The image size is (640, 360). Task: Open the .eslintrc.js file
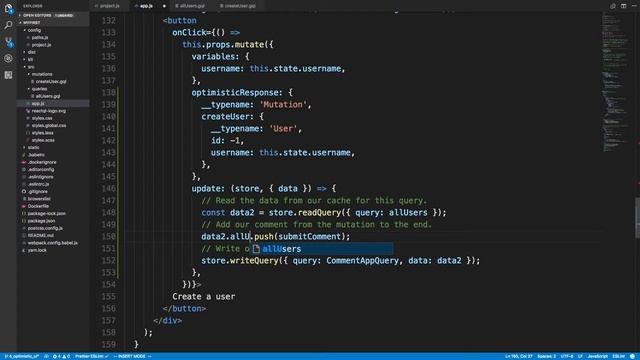coord(39,184)
